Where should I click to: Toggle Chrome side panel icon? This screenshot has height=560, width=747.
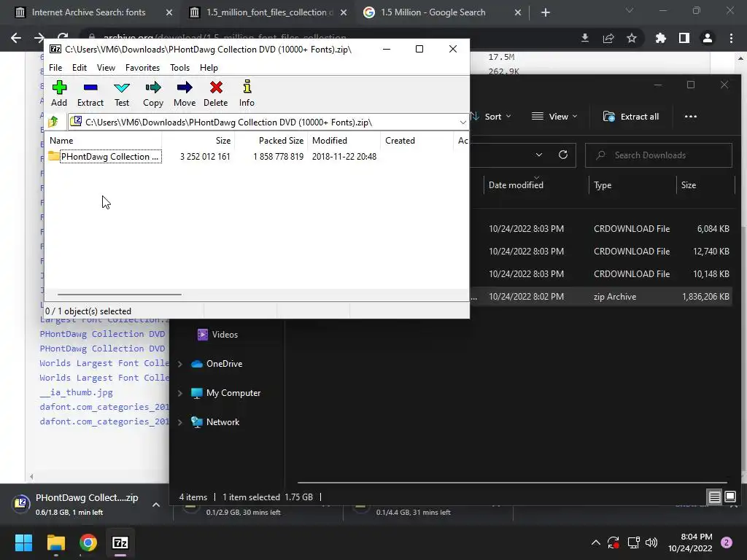pos(684,38)
